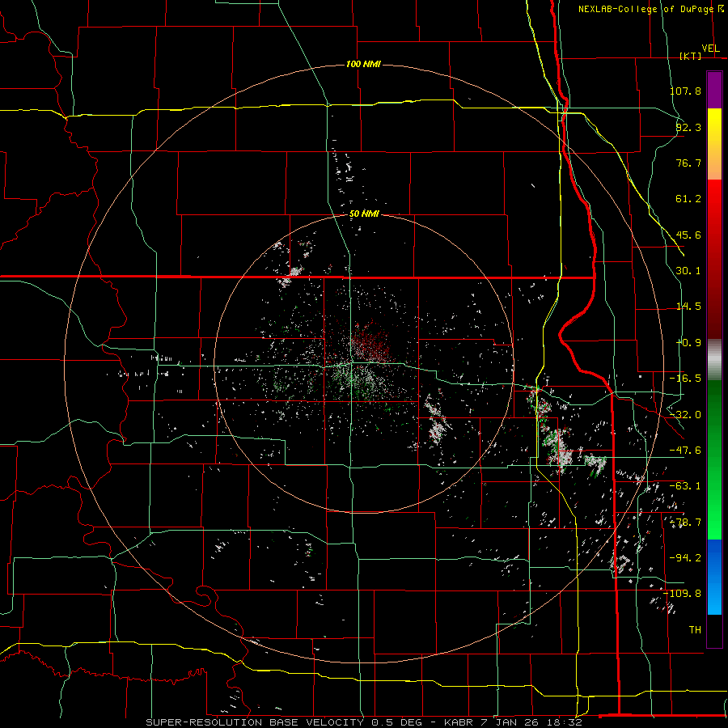Select the 45.6 value on the velocity scale
The width and height of the screenshot is (728, 728).
[688, 235]
